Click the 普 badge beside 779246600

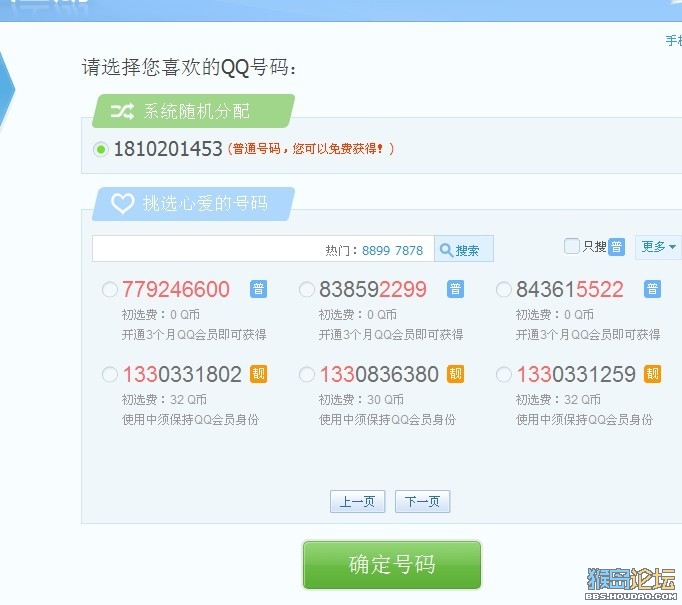tap(258, 289)
